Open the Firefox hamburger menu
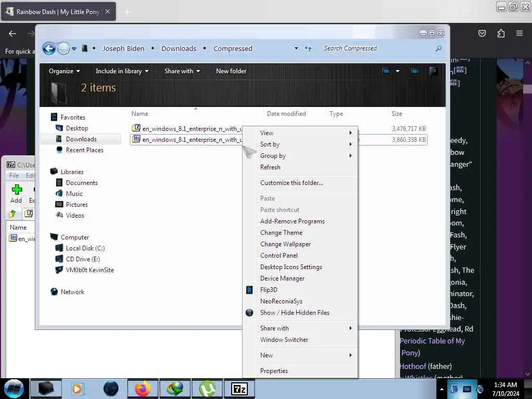 (520, 33)
